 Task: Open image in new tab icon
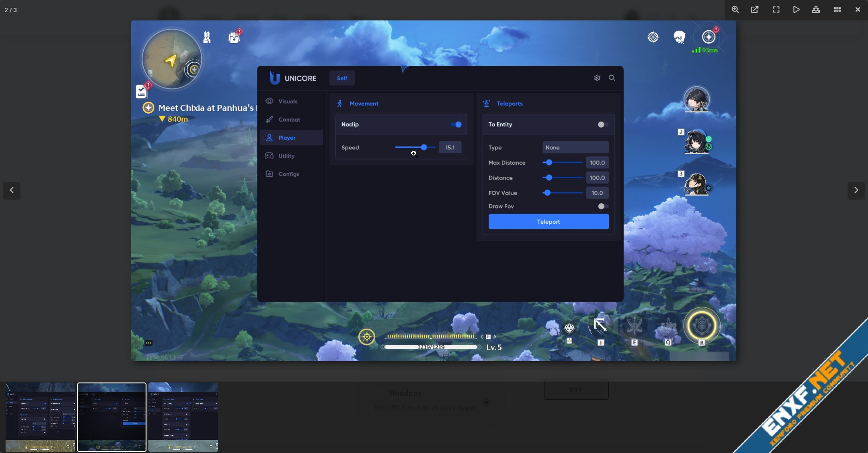(x=755, y=10)
